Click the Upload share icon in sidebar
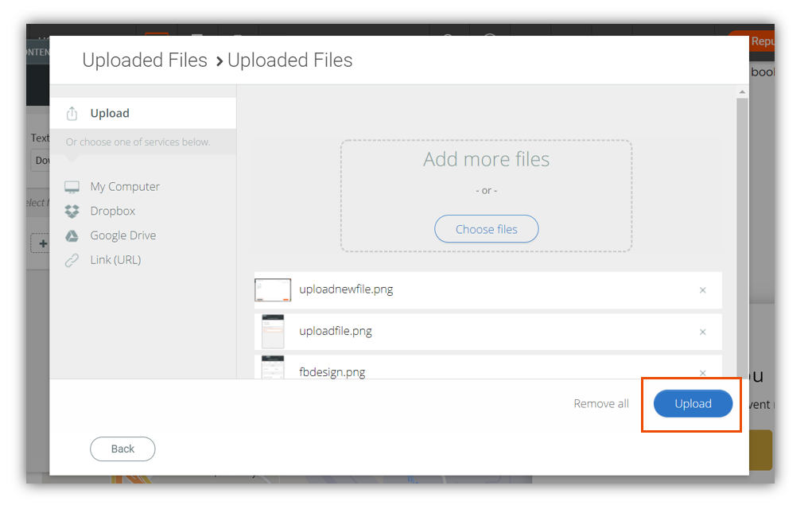The width and height of the screenshot is (812, 505). tap(72, 114)
